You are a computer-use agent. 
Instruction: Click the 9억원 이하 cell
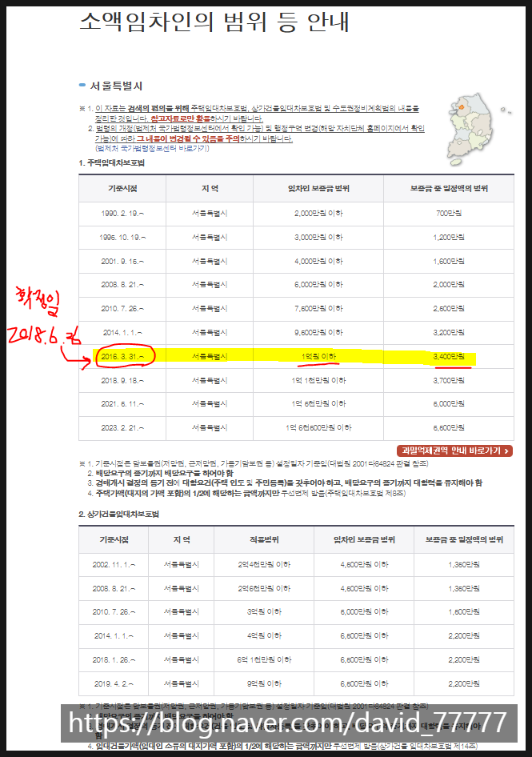[x=264, y=684]
